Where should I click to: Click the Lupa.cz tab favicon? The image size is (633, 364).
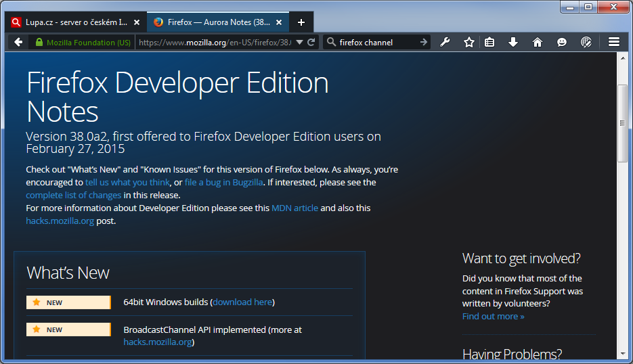coord(16,22)
